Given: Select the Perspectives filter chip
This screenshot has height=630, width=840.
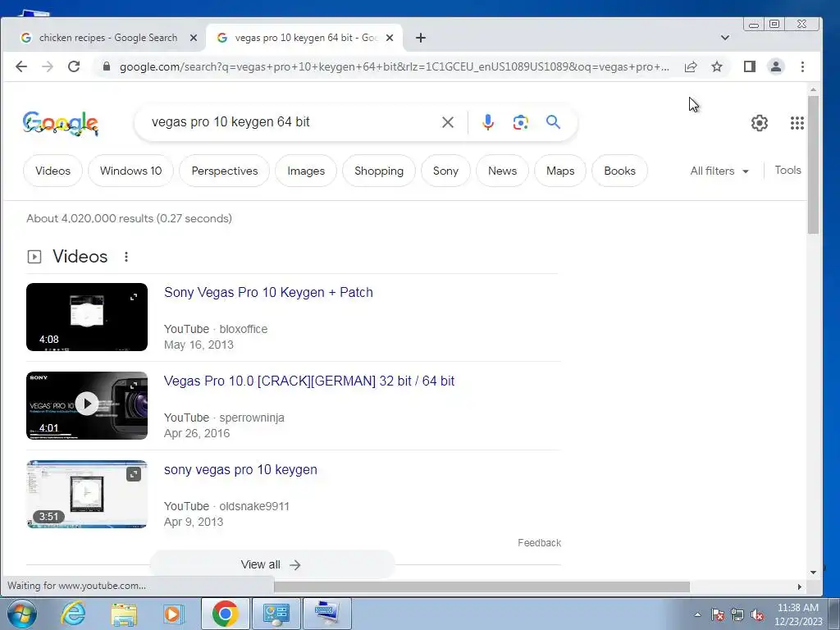Looking at the screenshot, I should [x=225, y=171].
